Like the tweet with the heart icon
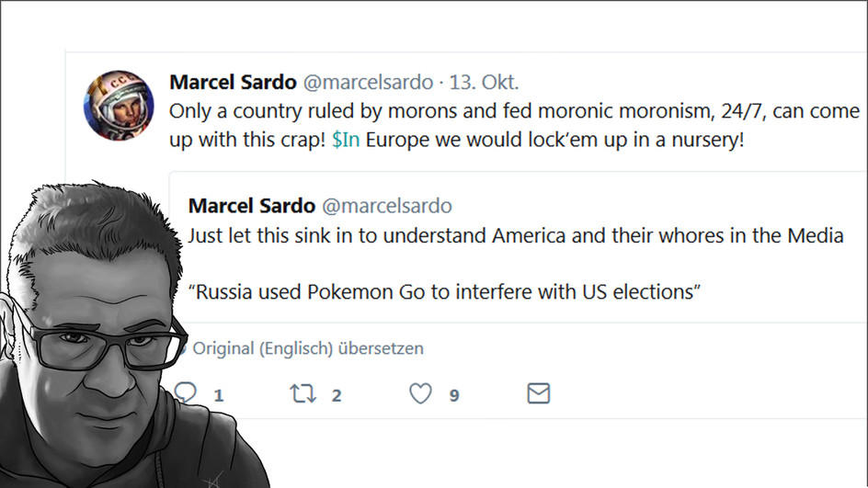868x488 pixels. 420,394
